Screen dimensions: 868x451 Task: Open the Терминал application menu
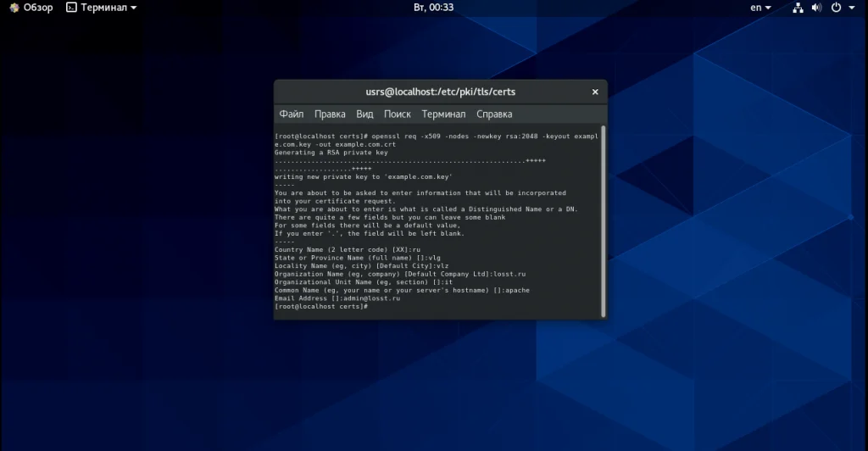102,8
